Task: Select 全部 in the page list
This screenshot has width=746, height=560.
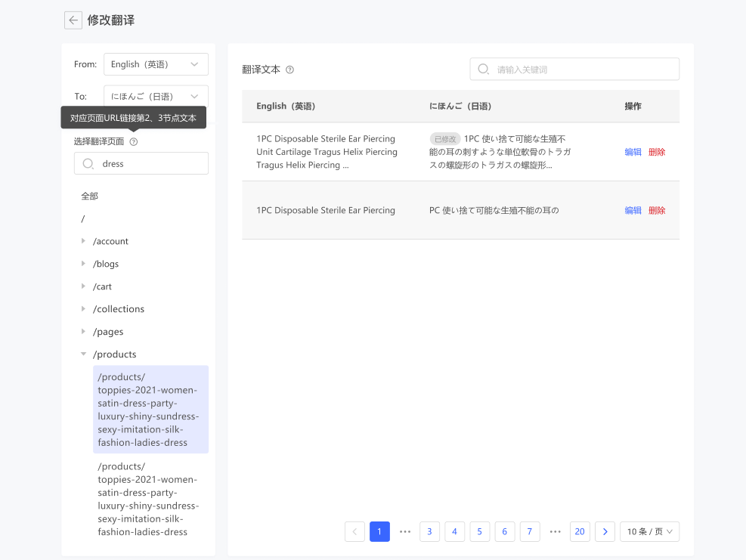Action: tap(90, 196)
